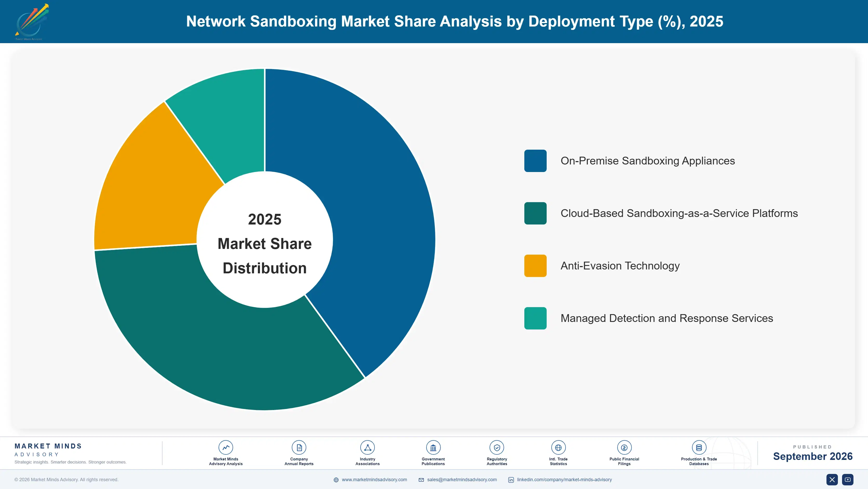Click the Market Minds Advisory logo
This screenshot has height=489, width=868.
tap(31, 22)
